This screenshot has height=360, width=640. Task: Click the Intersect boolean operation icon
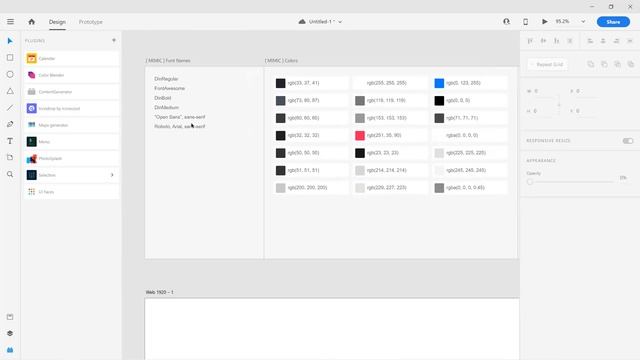click(x=617, y=64)
